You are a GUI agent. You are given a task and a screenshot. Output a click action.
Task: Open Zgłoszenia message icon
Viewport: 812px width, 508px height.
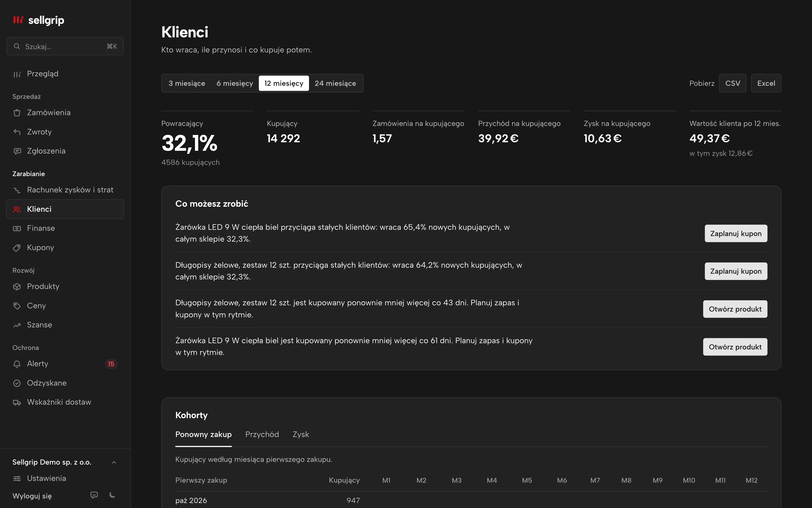tap(17, 151)
